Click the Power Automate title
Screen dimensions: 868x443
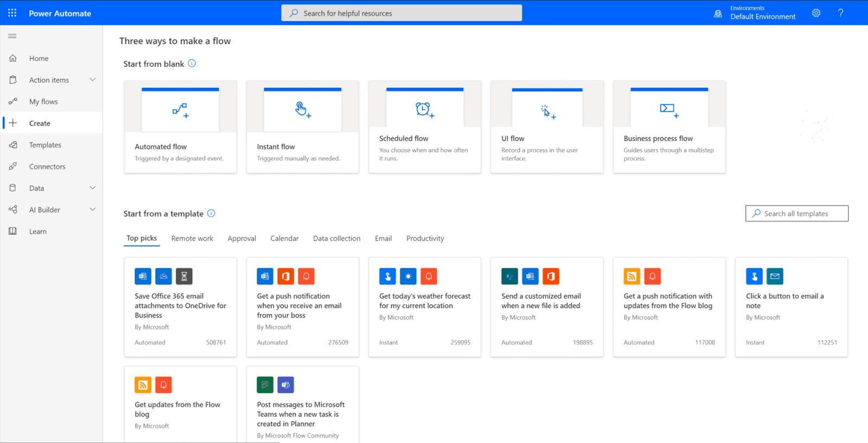(x=60, y=13)
